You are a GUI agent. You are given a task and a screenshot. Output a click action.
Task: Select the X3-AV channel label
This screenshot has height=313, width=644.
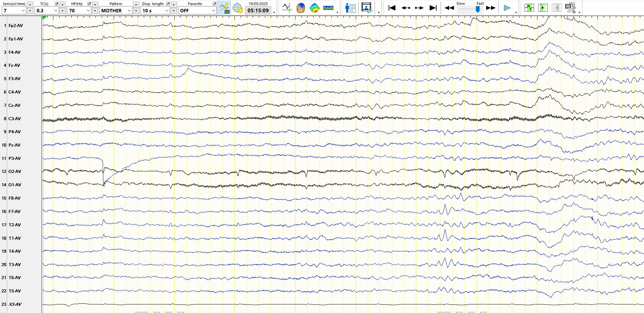(x=15, y=304)
